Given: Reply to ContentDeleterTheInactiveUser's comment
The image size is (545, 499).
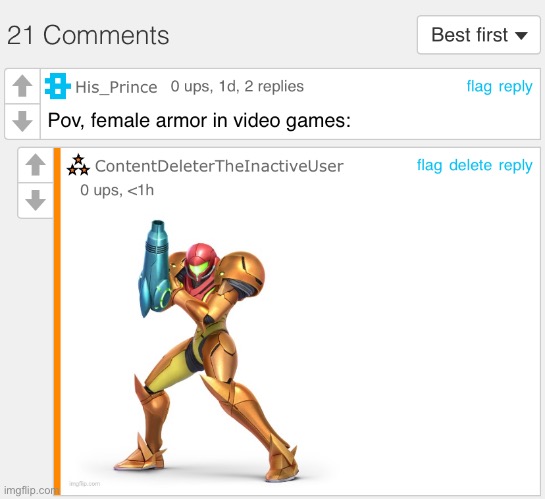Looking at the screenshot, I should point(515,166).
